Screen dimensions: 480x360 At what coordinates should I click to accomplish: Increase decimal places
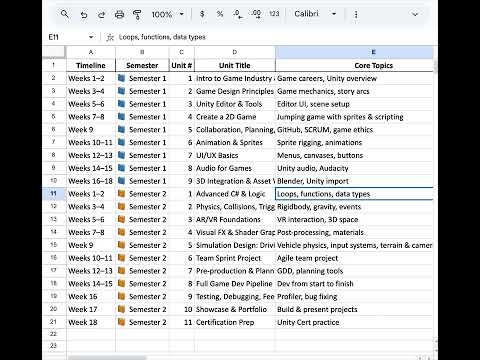click(x=256, y=14)
